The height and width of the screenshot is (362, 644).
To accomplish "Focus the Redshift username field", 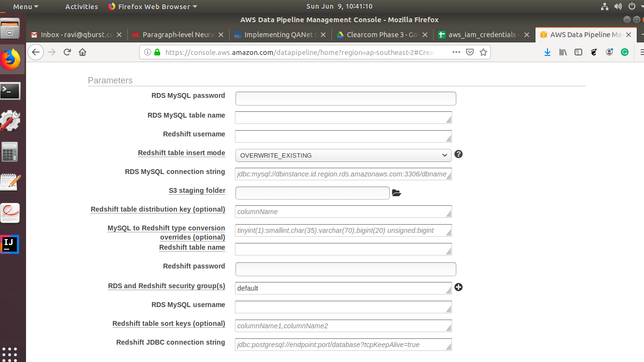I will pos(343,136).
